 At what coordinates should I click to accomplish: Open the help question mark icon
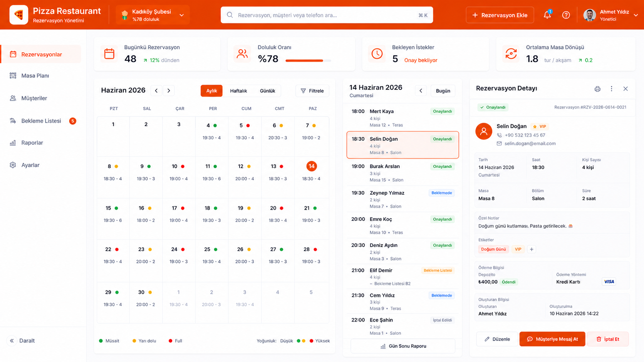(566, 15)
